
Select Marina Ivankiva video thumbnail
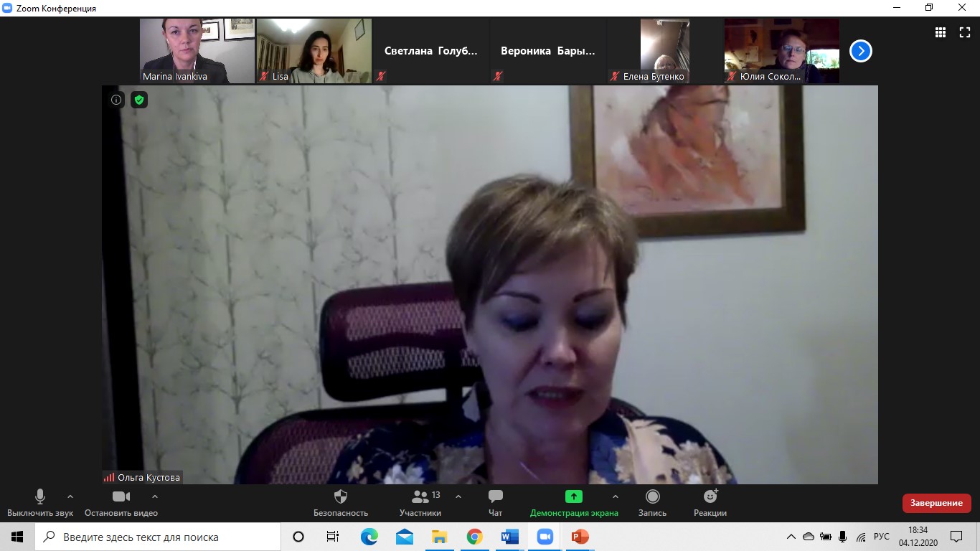(x=197, y=51)
